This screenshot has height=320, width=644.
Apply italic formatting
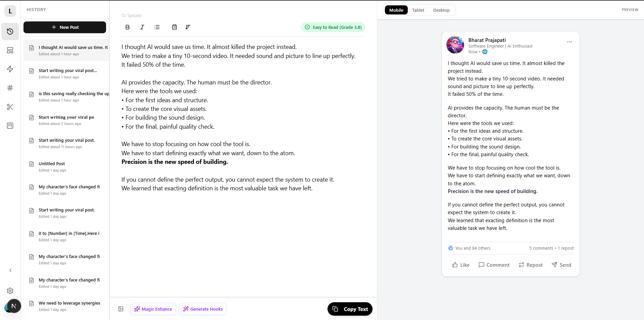pyautogui.click(x=142, y=27)
